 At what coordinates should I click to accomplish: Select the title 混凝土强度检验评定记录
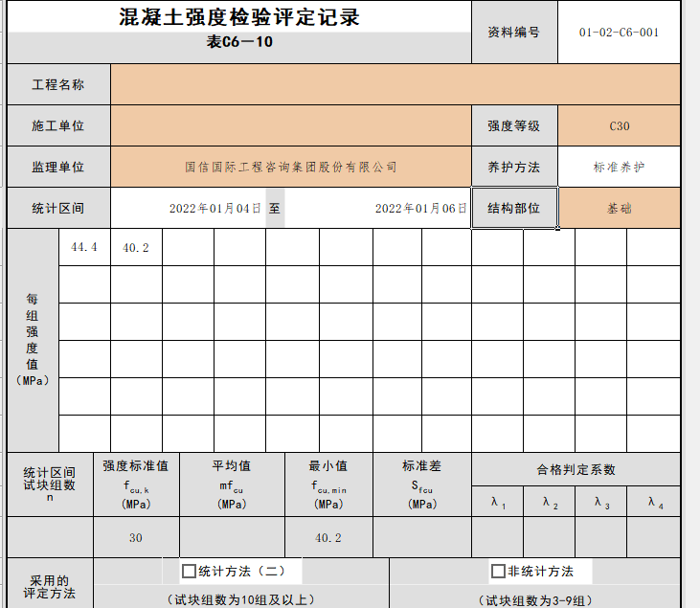(x=239, y=17)
